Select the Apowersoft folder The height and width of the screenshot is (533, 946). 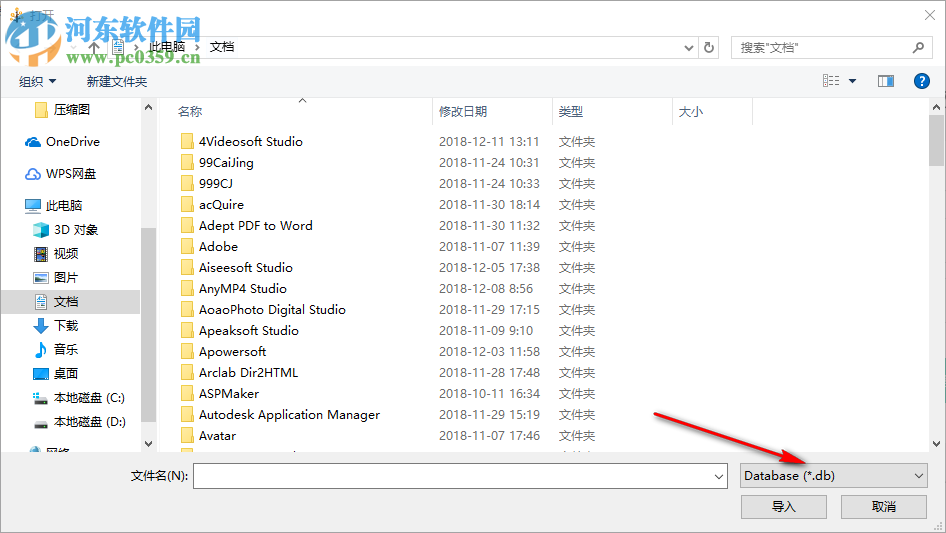tap(232, 352)
